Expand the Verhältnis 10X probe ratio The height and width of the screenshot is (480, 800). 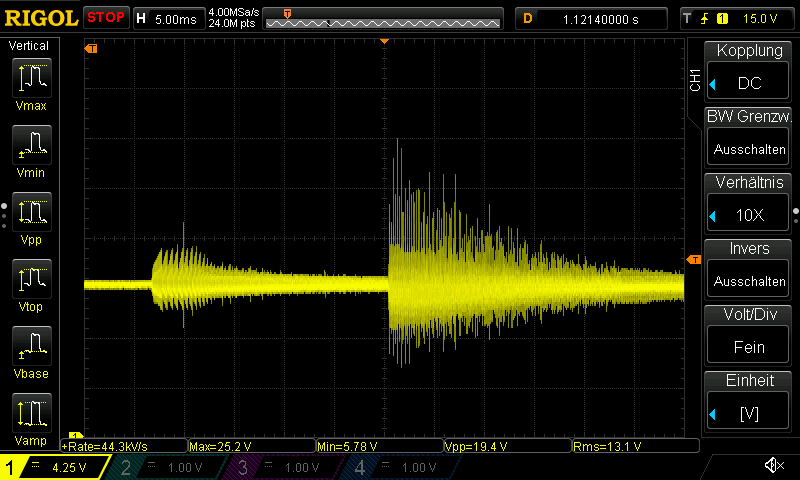click(x=749, y=204)
